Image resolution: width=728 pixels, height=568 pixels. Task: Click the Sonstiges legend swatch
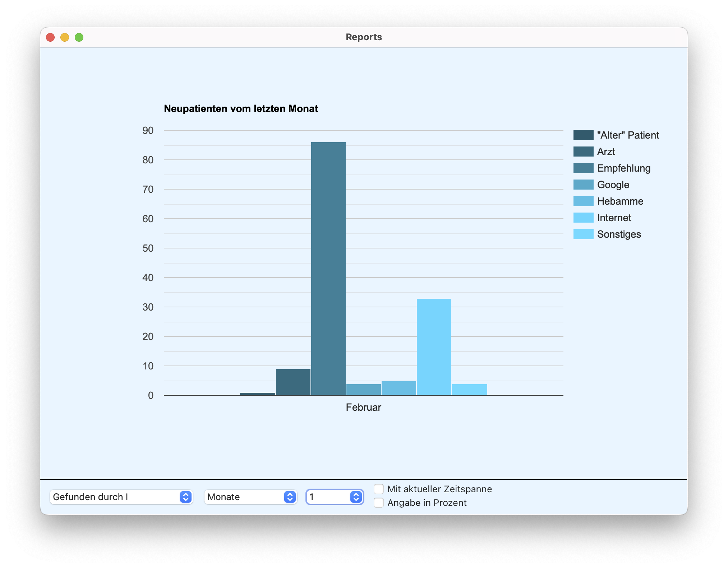(583, 234)
